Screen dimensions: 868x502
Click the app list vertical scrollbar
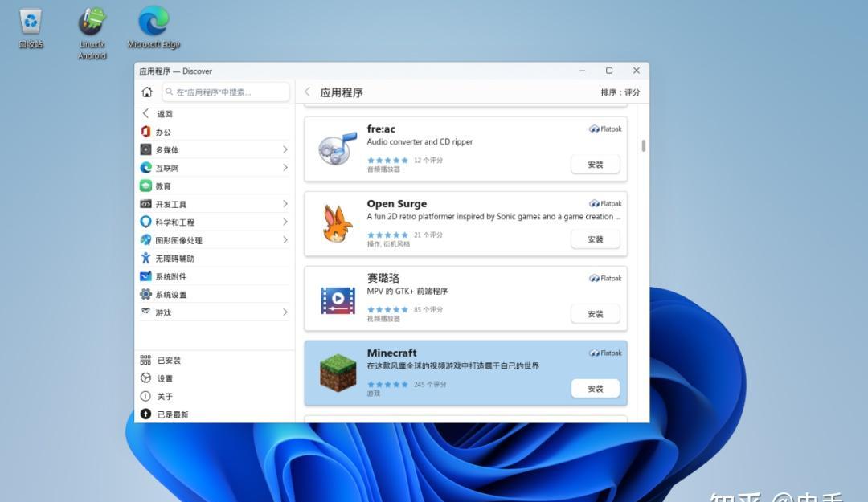pos(643,146)
